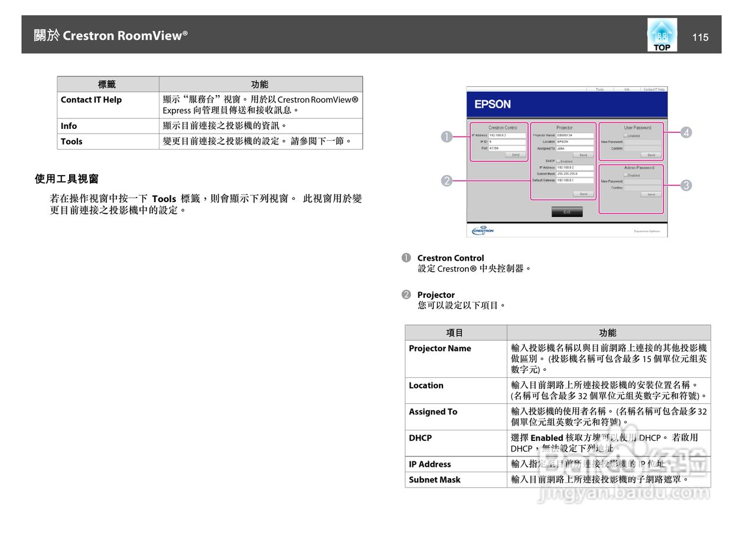Click callout marker 4 near User Password section
Screen dimensions: 756x535
pyautogui.click(x=686, y=132)
